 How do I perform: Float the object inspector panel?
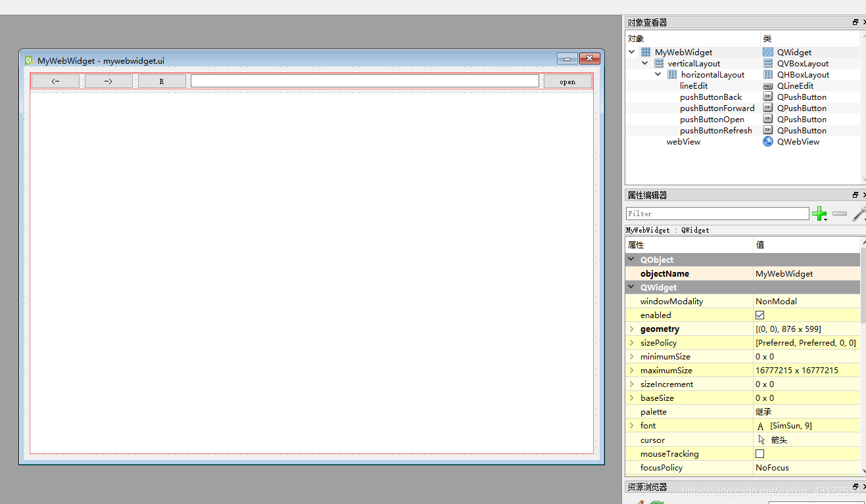click(x=855, y=22)
